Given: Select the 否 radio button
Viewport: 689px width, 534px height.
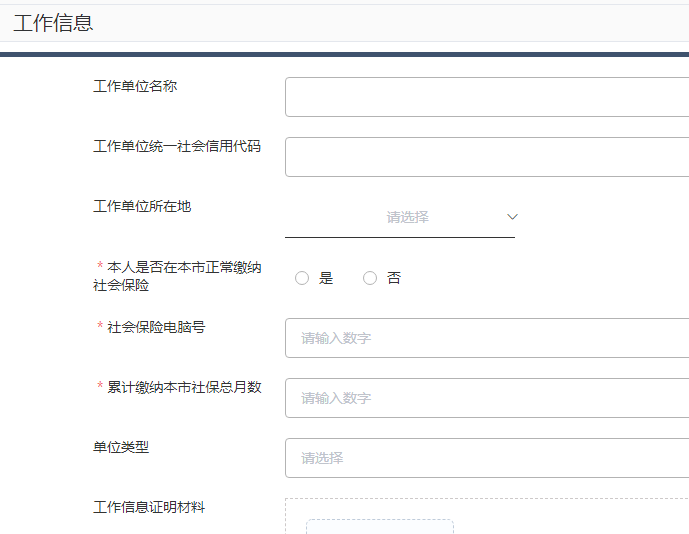Looking at the screenshot, I should point(370,278).
